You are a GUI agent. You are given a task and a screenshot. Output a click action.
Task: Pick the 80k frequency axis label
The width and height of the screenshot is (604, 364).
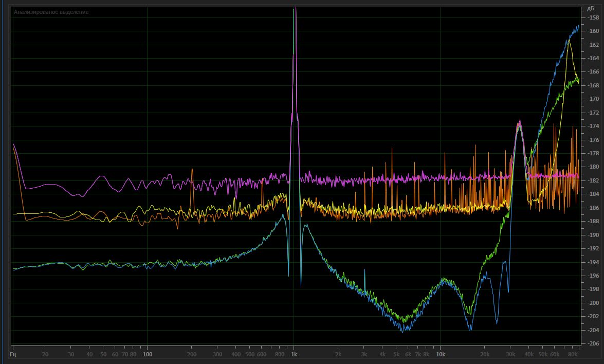coord(573,354)
